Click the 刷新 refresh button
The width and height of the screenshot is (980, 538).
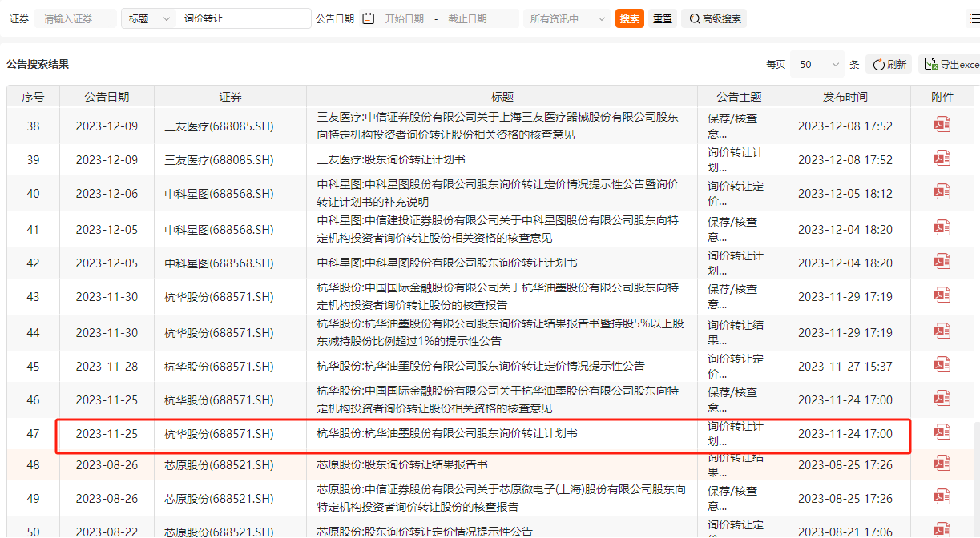point(889,64)
